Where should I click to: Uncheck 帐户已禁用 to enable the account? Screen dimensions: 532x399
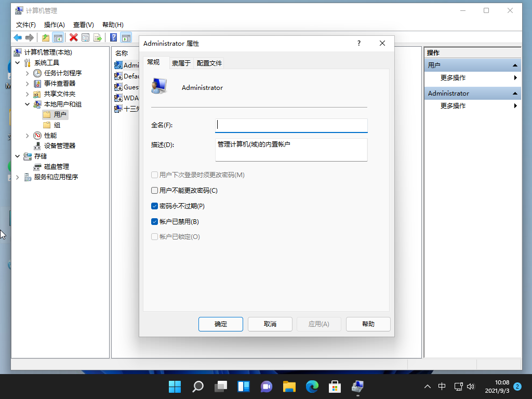tap(154, 222)
